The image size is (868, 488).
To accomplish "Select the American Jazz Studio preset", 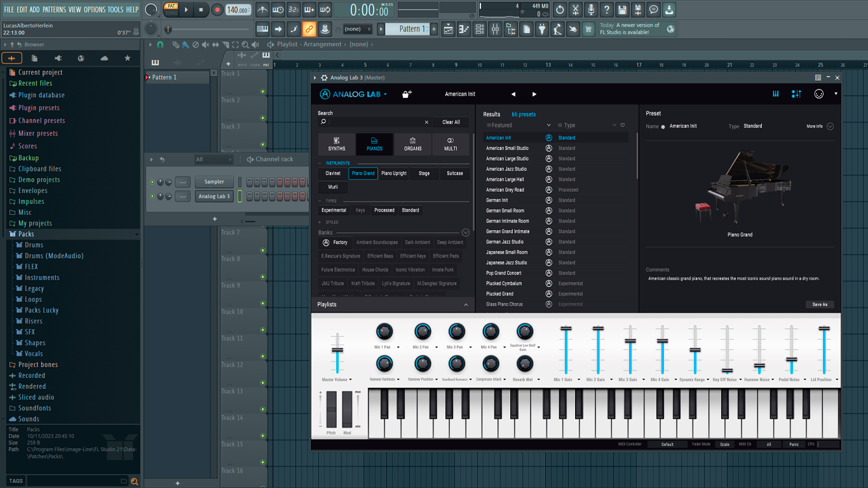I will pyautogui.click(x=506, y=169).
